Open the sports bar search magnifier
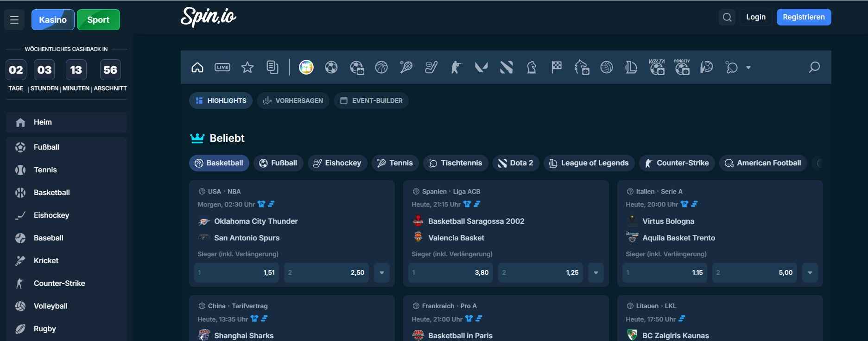 (x=814, y=68)
